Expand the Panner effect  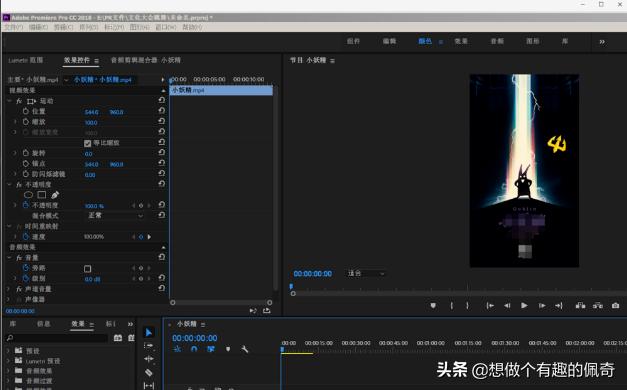click(9, 299)
